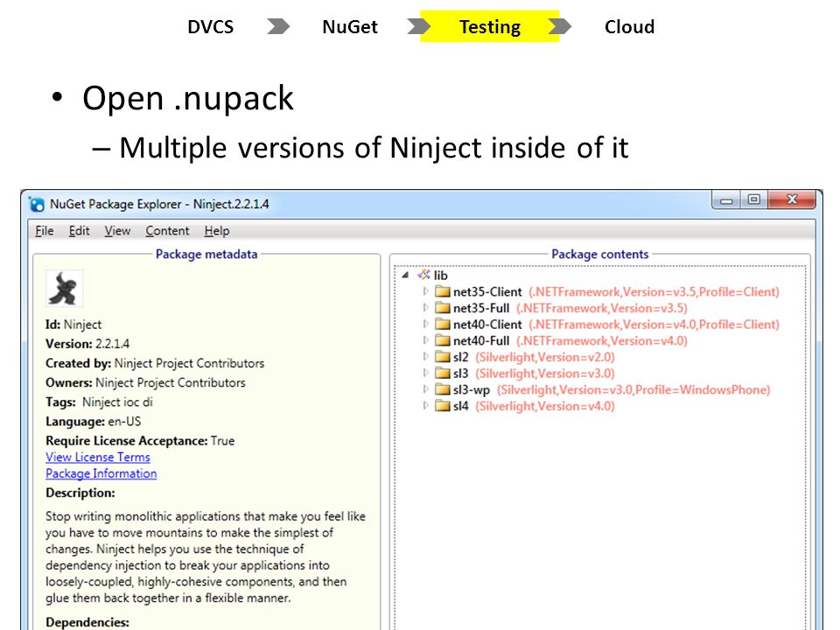840x630 pixels.
Task: Click the 'Description:' heading
Action: click(80, 493)
